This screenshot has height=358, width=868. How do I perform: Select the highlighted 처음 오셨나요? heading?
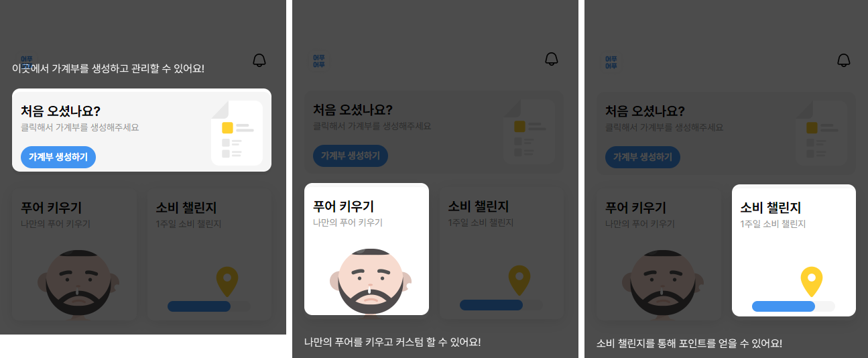click(x=60, y=111)
